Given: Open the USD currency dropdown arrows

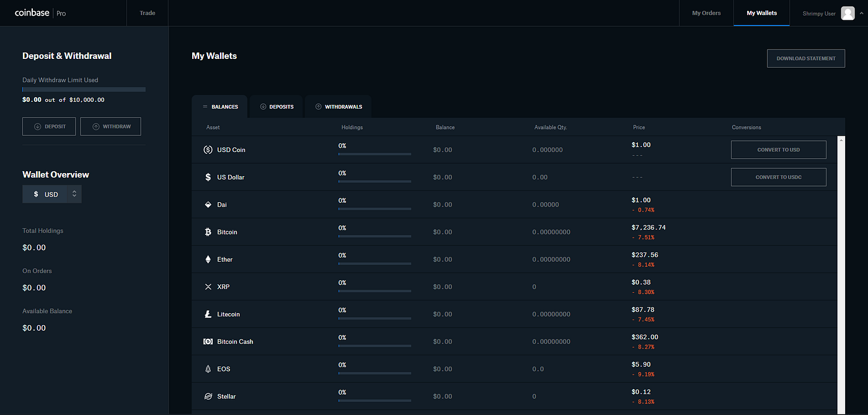Looking at the screenshot, I should pos(74,194).
